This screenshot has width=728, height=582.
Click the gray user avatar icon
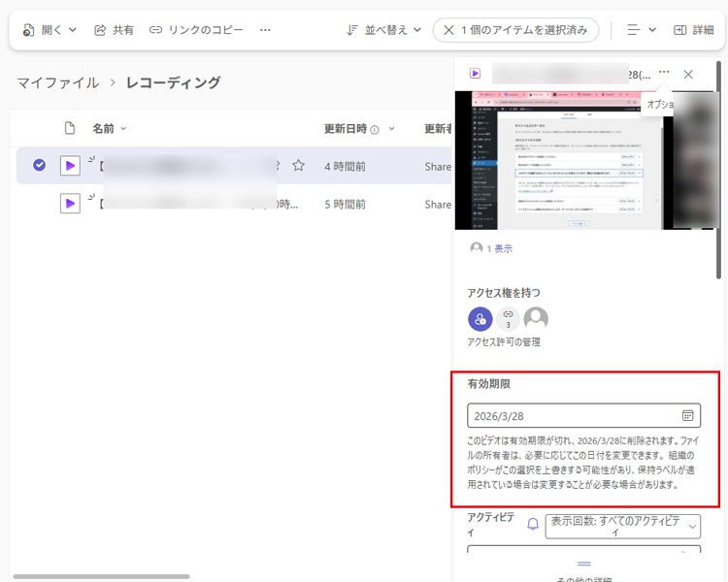[536, 319]
